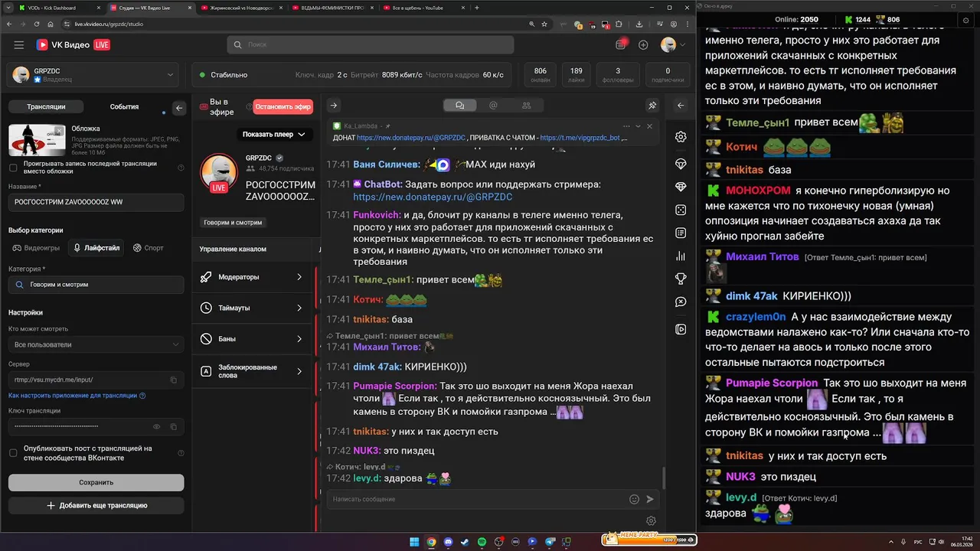
Task: Copy the stream key icon
Action: 174,426
